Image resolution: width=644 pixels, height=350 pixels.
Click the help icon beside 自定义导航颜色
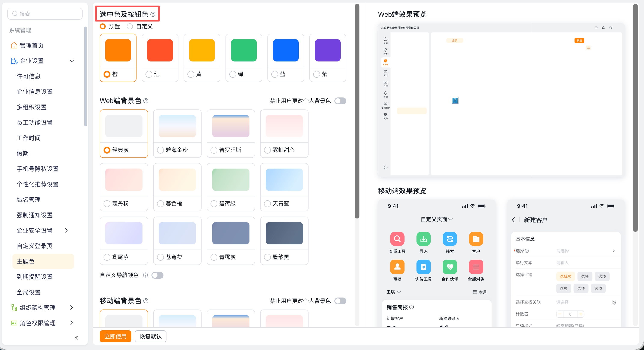tap(145, 275)
